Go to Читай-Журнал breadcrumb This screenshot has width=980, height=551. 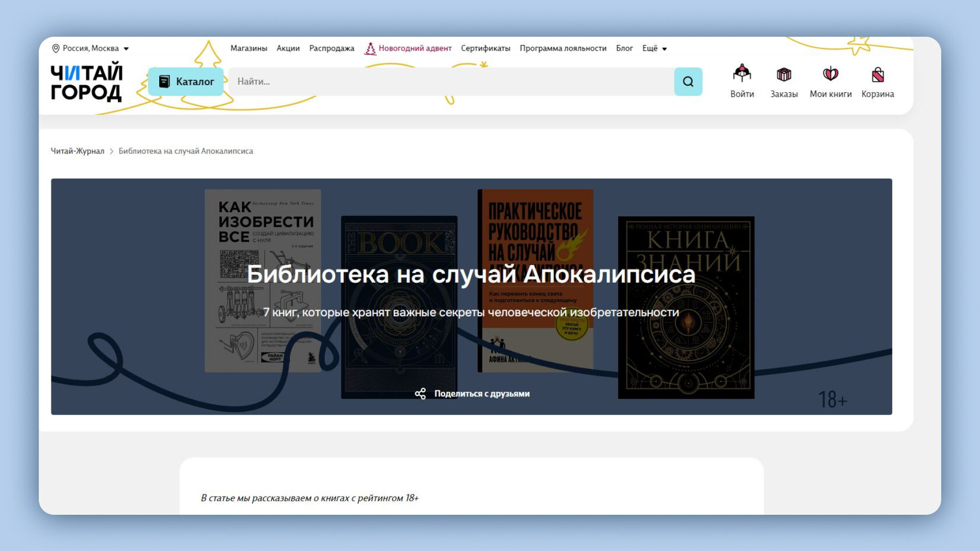78,151
